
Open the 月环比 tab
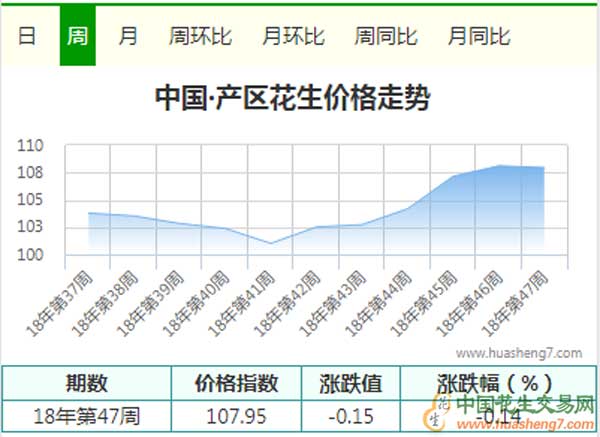[293, 37]
